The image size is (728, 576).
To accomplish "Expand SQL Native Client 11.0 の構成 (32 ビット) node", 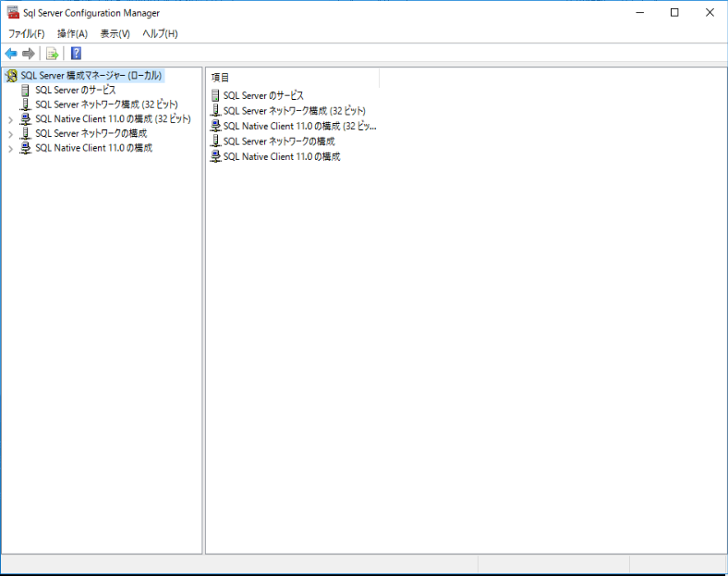I will click(10, 120).
